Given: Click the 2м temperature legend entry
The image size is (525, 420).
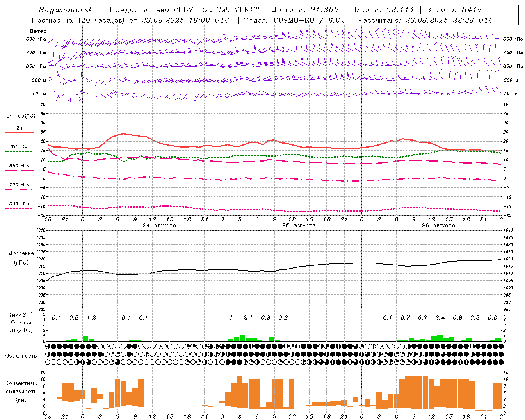Looking at the screenshot, I should coord(19,128).
